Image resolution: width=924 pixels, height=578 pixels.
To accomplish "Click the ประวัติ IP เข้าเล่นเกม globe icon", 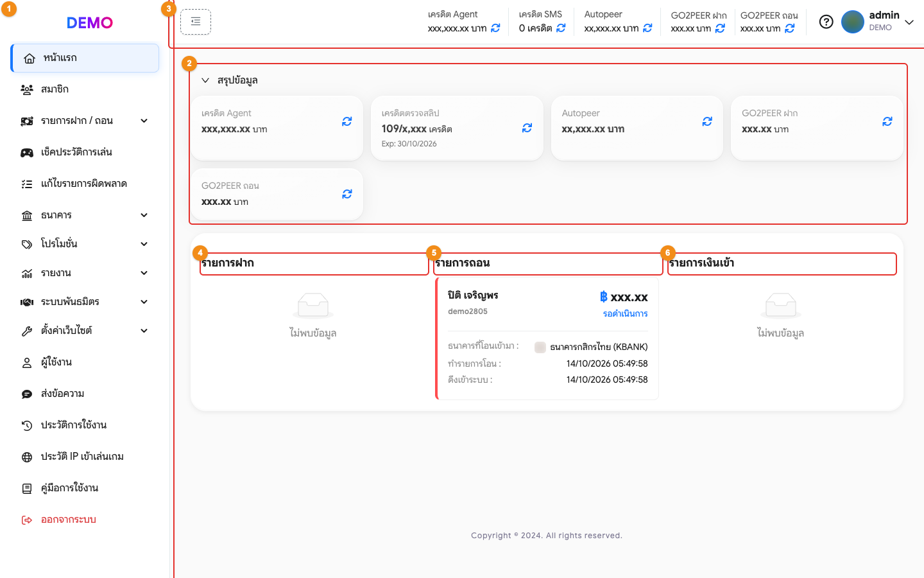I will (27, 457).
